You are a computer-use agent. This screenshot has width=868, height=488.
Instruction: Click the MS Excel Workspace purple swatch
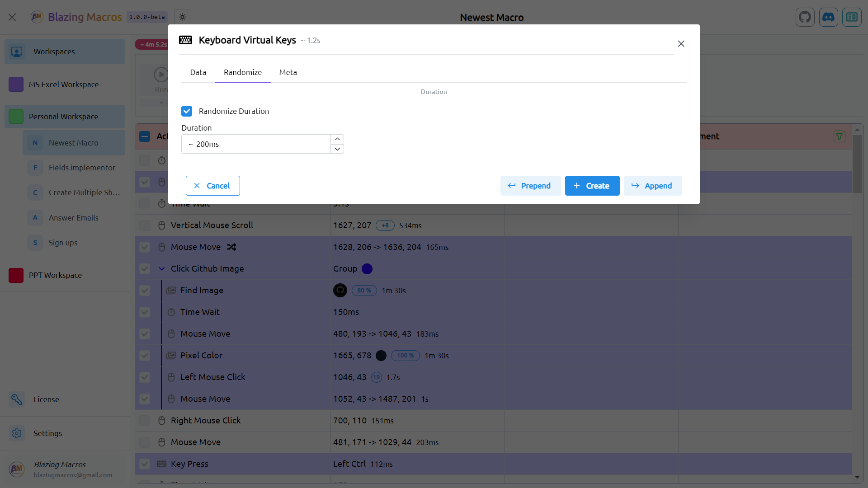tap(16, 84)
